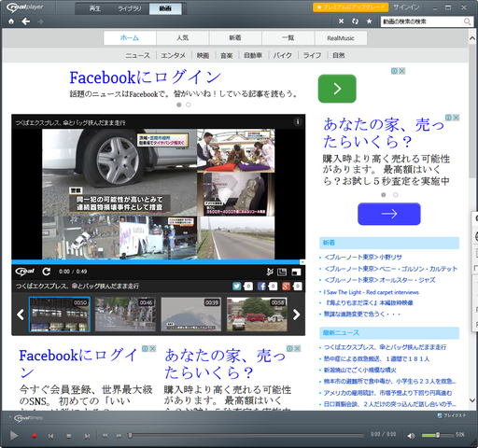
Task: Select first dot of sidebar ad carousel
Action: point(384,195)
